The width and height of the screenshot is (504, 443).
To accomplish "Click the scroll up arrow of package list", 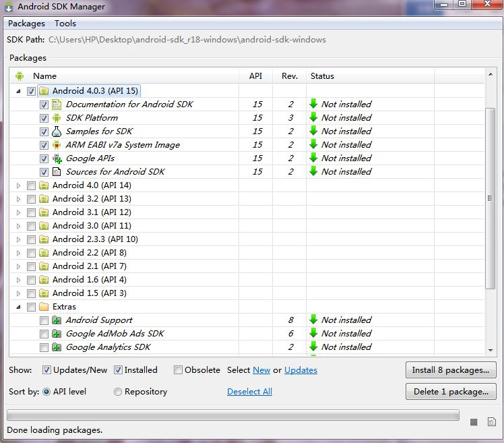I will pyautogui.click(x=490, y=74).
